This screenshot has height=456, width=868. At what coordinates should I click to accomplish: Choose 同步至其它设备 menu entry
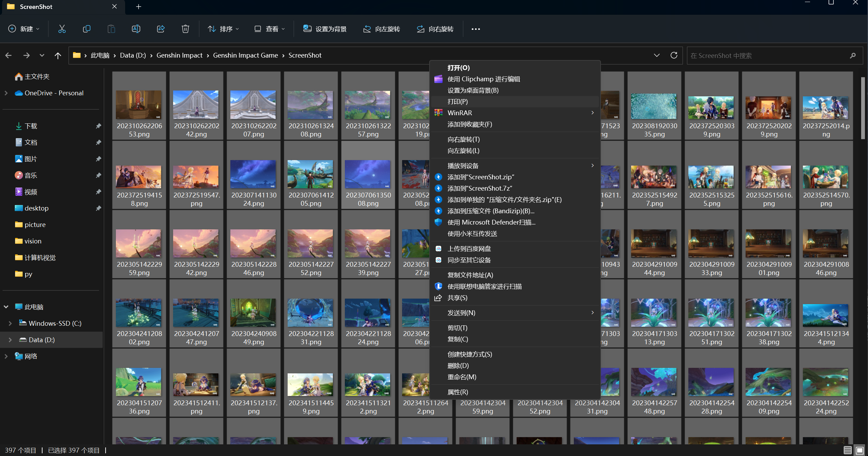point(515,260)
